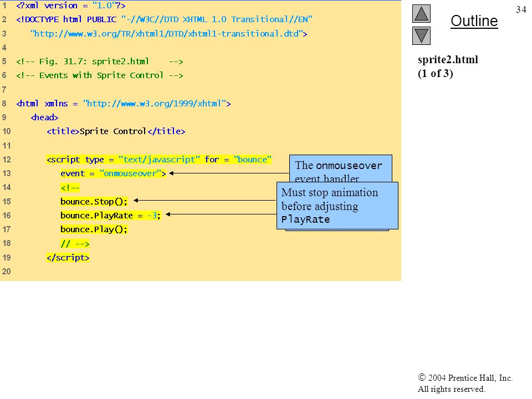Click the down arrow navigation icon
Image resolution: width=532 pixels, height=399 pixels.
[x=421, y=35]
